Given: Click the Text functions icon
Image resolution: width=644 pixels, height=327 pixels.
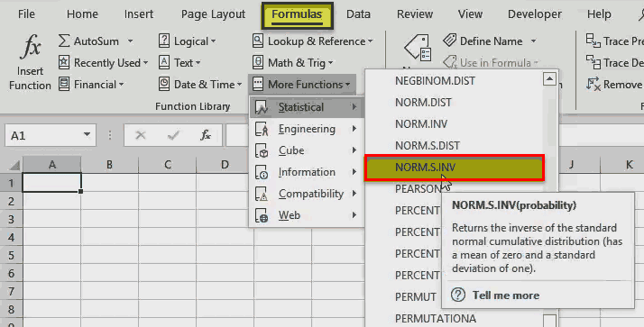Looking at the screenshot, I should (x=164, y=62).
